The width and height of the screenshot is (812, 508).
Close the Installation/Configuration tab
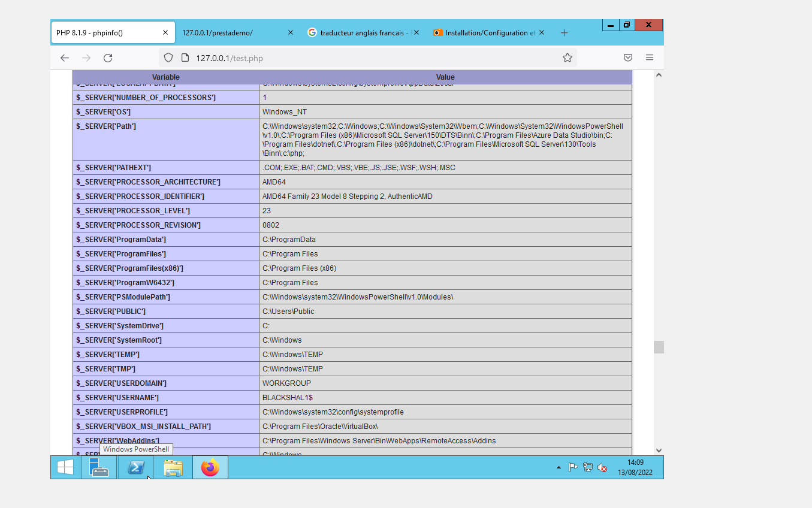(542, 33)
